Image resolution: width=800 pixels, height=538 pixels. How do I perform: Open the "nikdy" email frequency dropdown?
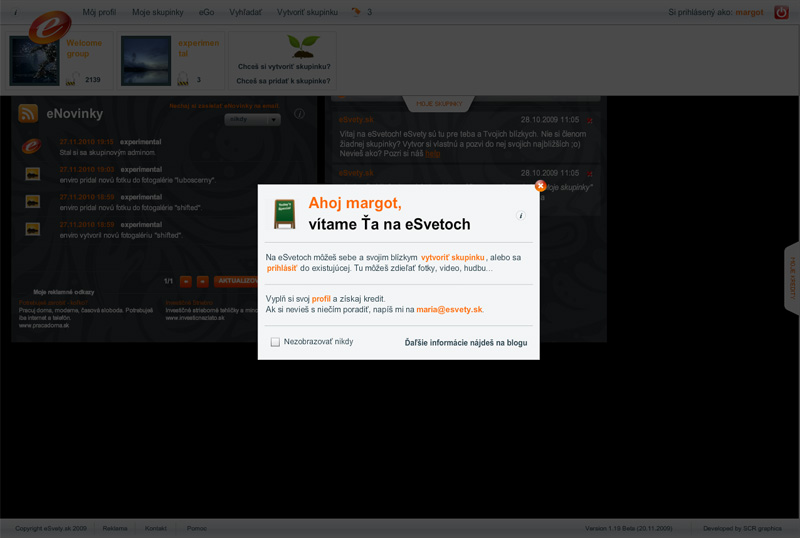[x=253, y=119]
